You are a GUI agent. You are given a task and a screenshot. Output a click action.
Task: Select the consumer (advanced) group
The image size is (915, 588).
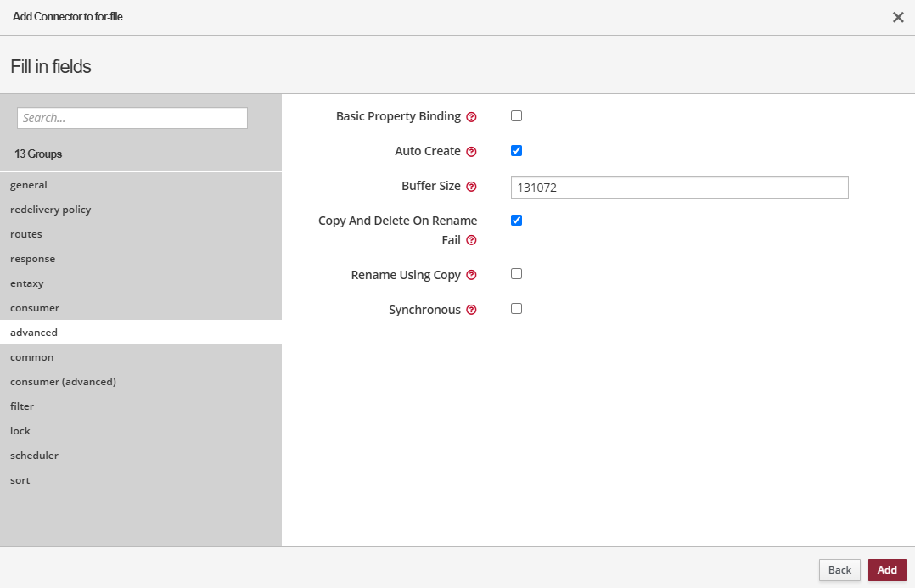pos(63,382)
